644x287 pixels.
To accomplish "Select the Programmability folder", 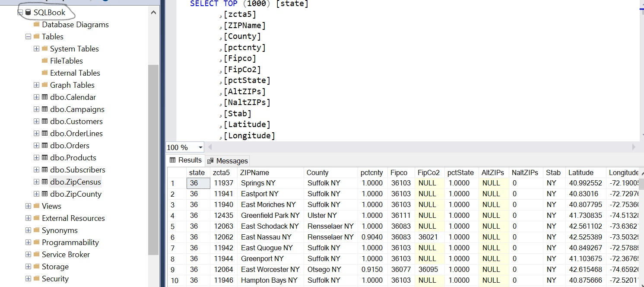I will (x=70, y=242).
